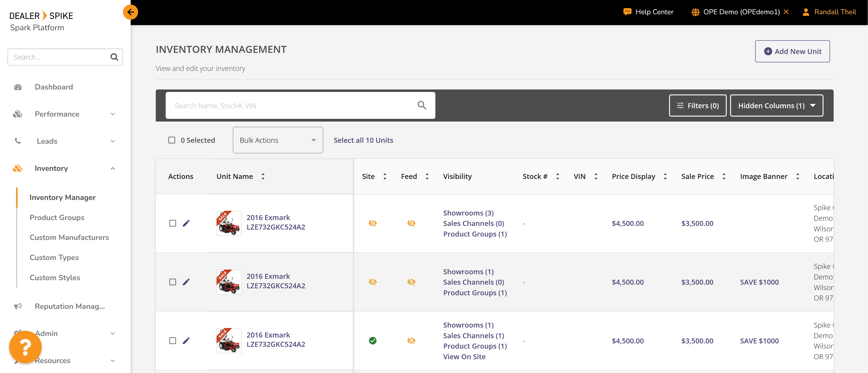Image resolution: width=868 pixels, height=373 pixels.
Task: Collapse the Inventory menu chevron
Action: coord(113,168)
